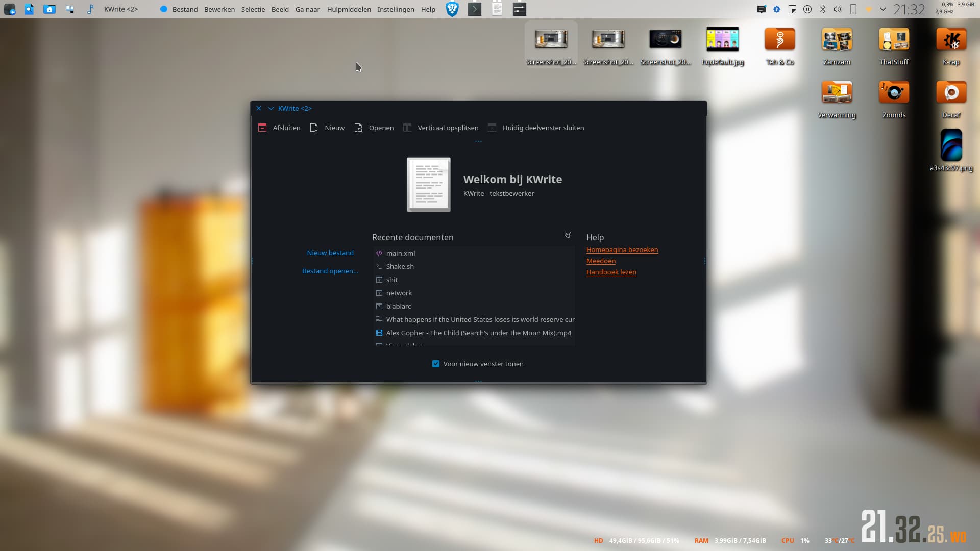Click Nieuw bestand link
980x551 pixels.
[x=330, y=253]
